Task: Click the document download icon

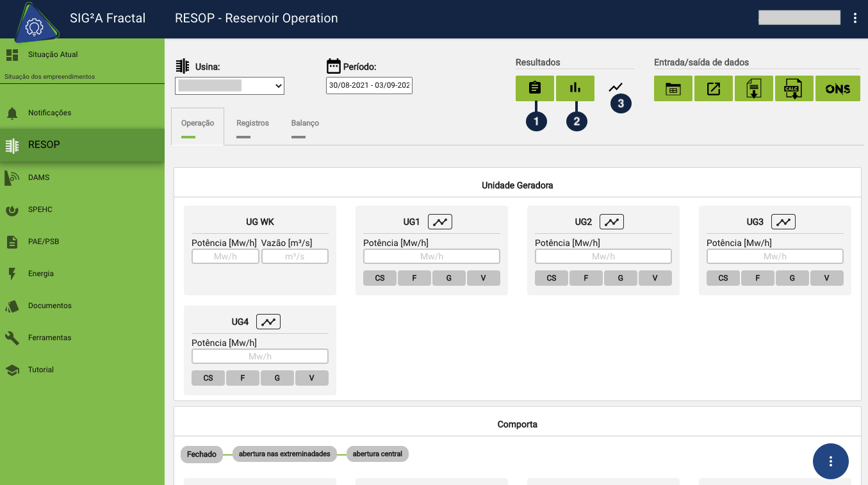Action: click(753, 89)
